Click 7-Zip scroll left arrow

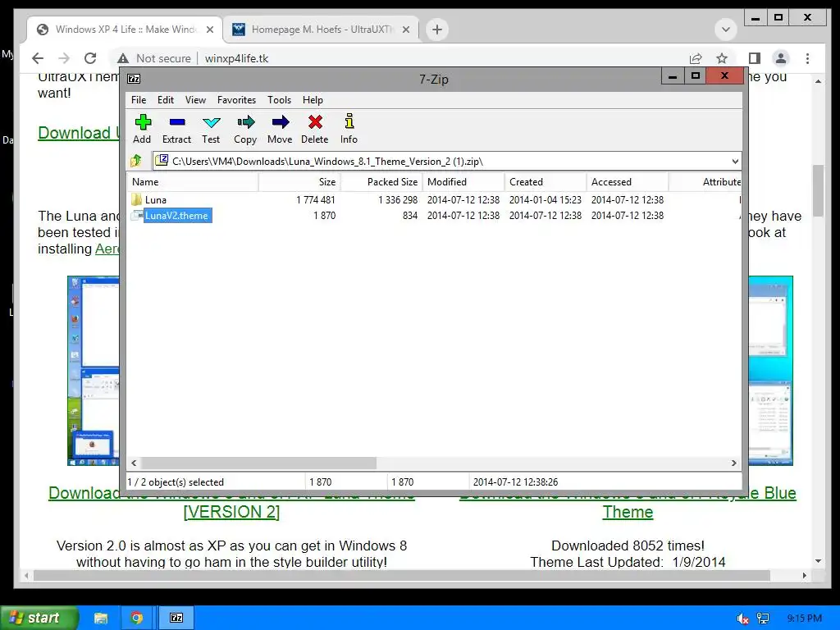tap(134, 463)
